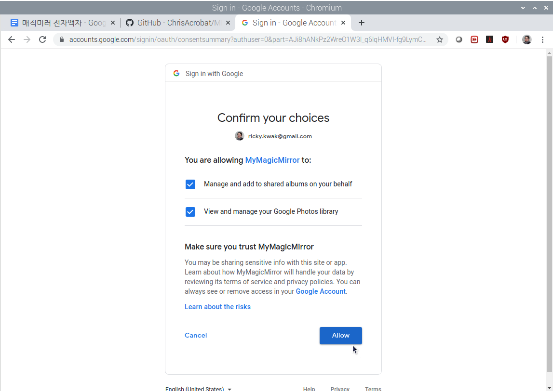Cancel the permission request
This screenshot has height=392, width=553.
click(196, 335)
